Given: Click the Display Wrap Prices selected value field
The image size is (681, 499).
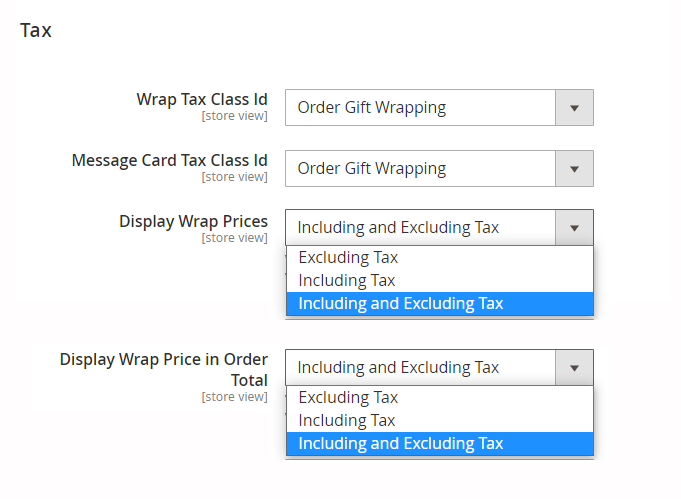Looking at the screenshot, I should [x=420, y=227].
